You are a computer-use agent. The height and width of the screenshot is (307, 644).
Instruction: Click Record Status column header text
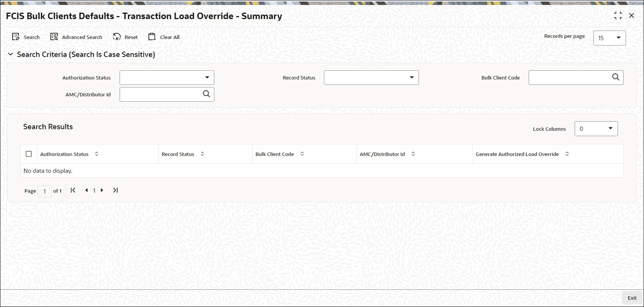click(178, 154)
